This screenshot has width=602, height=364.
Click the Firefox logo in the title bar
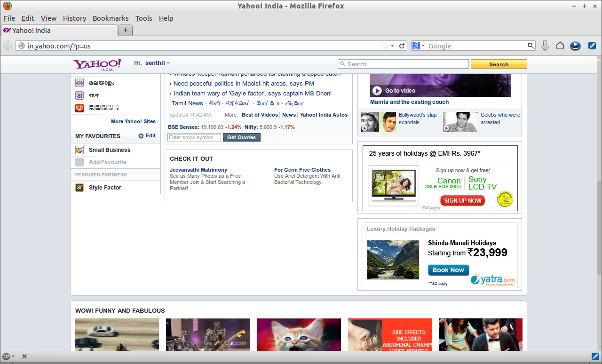point(7,6)
